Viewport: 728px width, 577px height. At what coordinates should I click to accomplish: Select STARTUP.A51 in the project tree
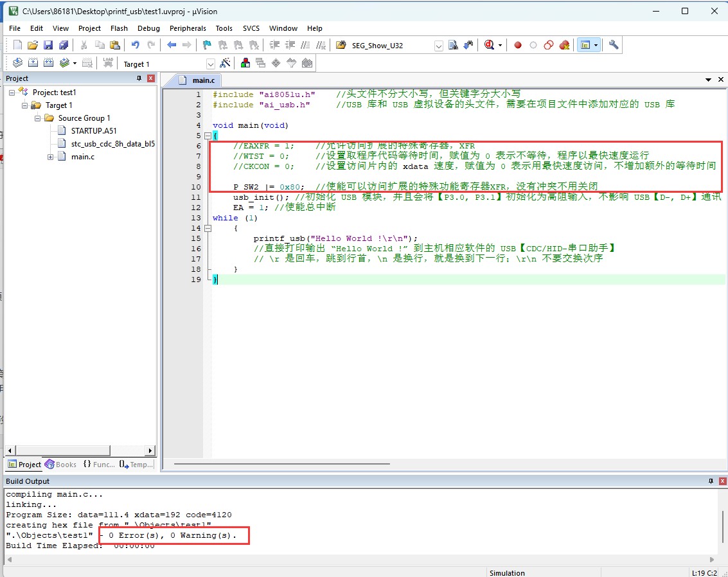click(x=94, y=131)
